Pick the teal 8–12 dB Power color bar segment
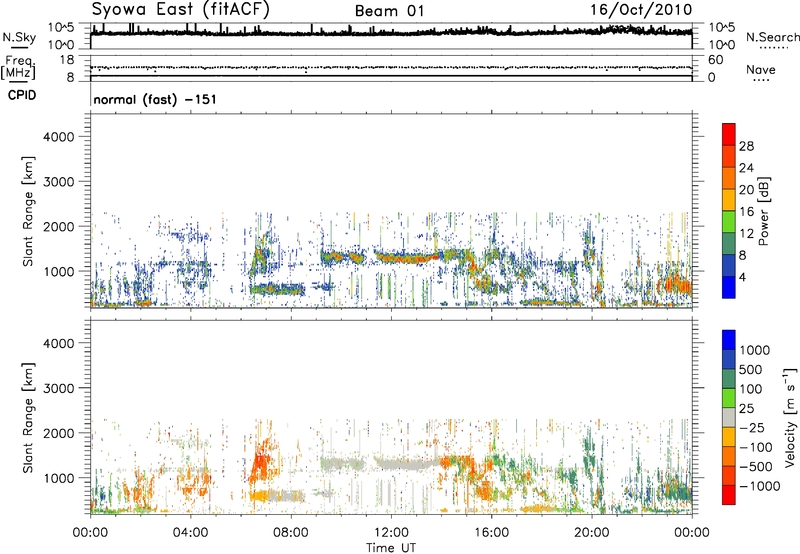Image resolution: width=800 pixels, height=554 pixels. click(729, 244)
